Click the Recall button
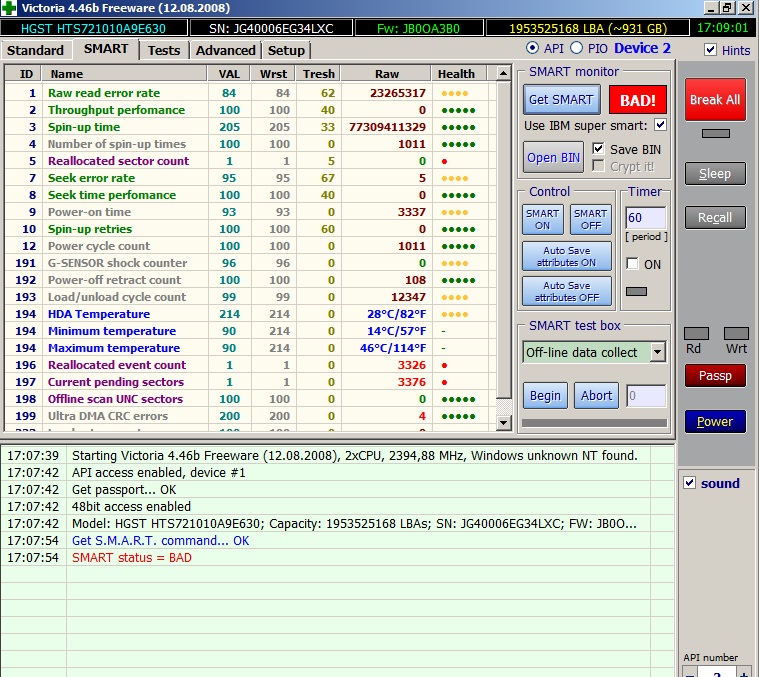 click(715, 218)
